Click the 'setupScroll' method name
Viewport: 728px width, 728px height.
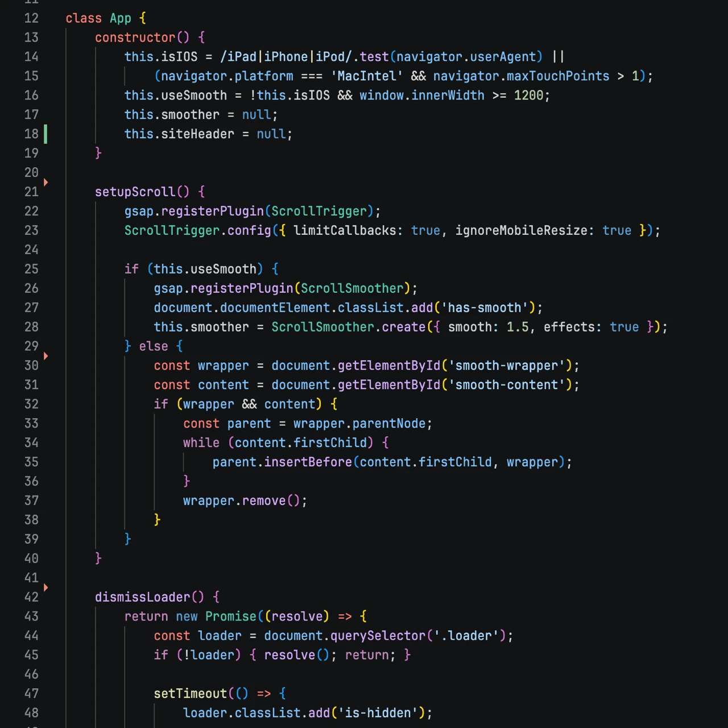[x=135, y=192]
